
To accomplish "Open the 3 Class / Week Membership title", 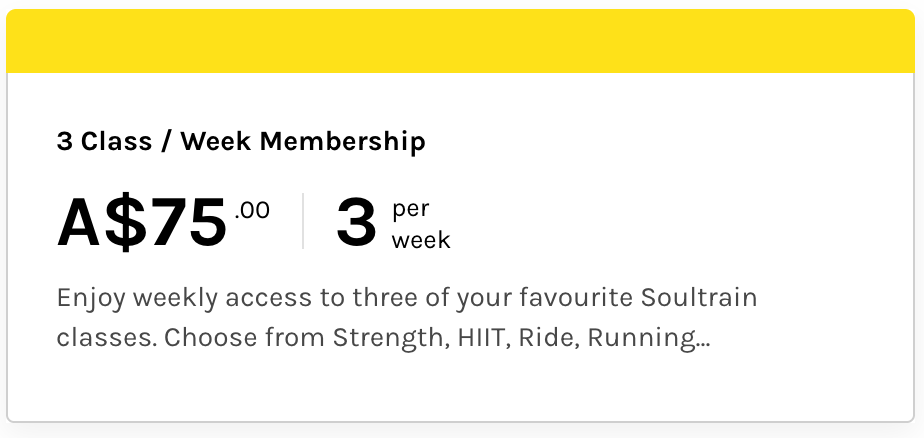I will tap(241, 142).
